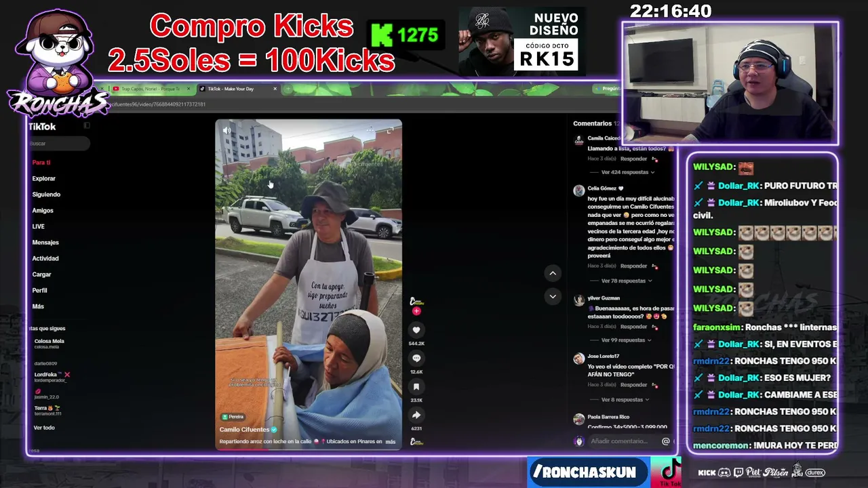
Task: Focus the TikTok 'Buscar' search field
Action: (58, 144)
